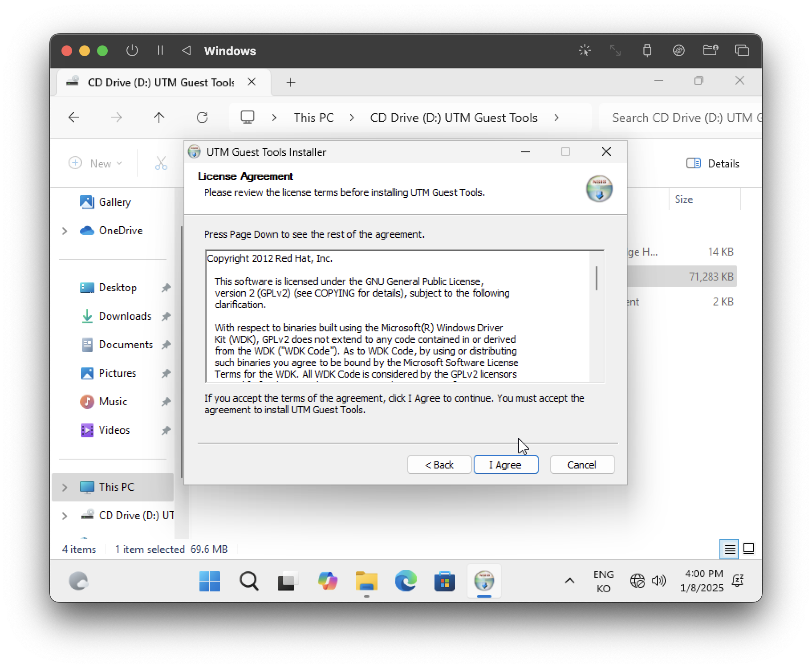Click the UTM restart triangle icon
The width and height of the screenshot is (812, 668).
[187, 50]
